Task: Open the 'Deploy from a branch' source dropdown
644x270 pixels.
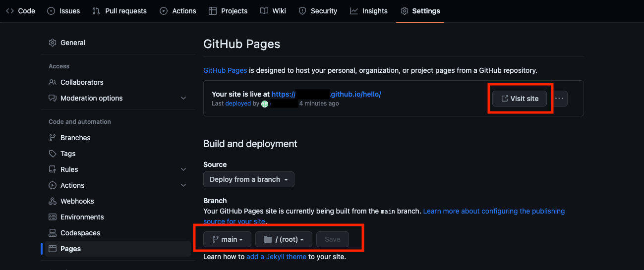Action: [x=249, y=179]
